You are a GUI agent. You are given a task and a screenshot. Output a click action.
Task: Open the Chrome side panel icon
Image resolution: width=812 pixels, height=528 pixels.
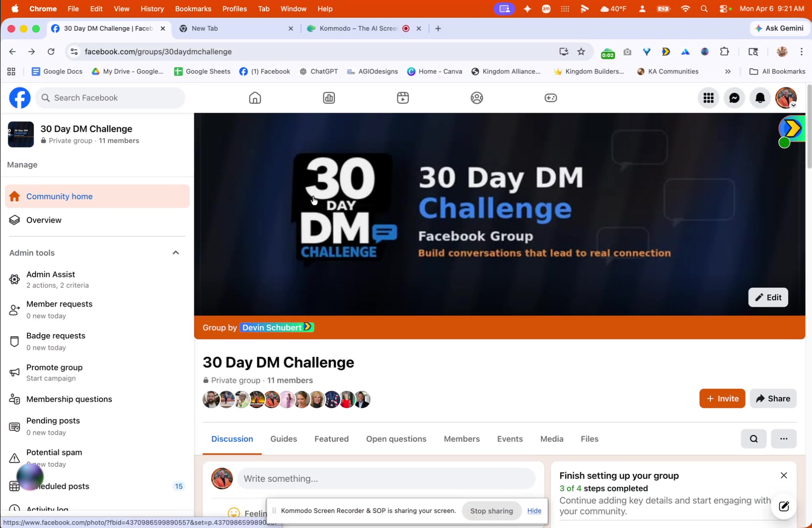[x=753, y=51]
